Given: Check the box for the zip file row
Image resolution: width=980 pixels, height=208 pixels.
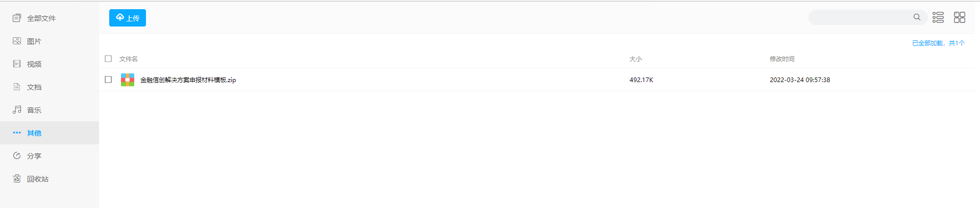Looking at the screenshot, I should coord(108,80).
